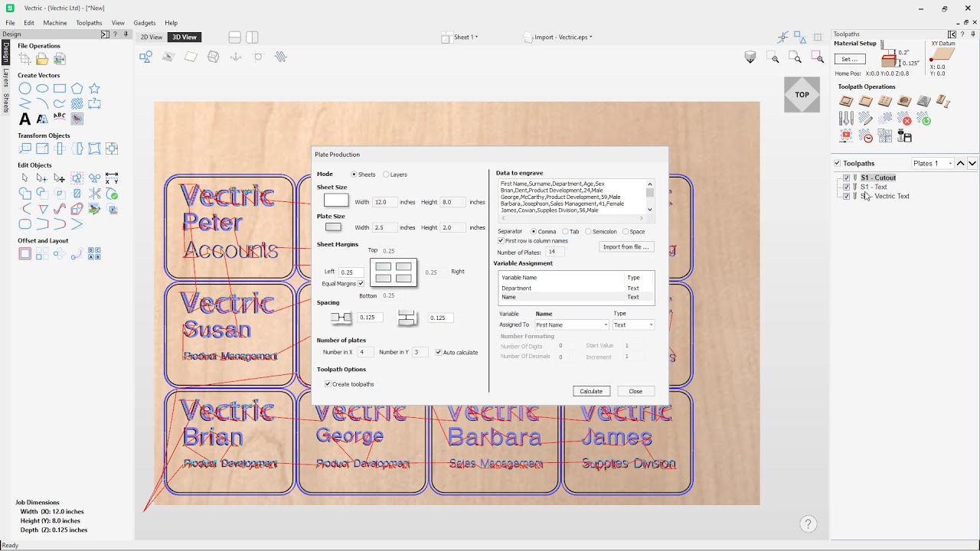
Task: Click the Save toolpaths disk icon
Action: (x=905, y=136)
